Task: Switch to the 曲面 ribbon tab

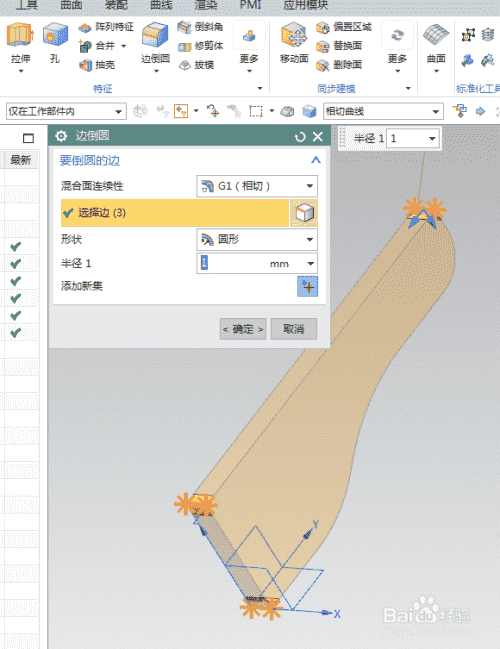Action: [x=71, y=5]
